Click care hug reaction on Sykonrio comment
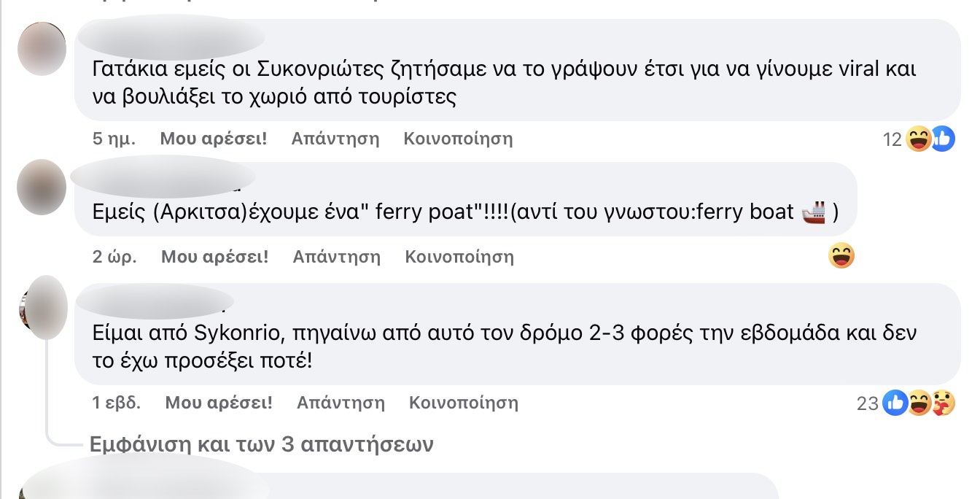Image resolution: width=980 pixels, height=499 pixels. click(x=943, y=403)
